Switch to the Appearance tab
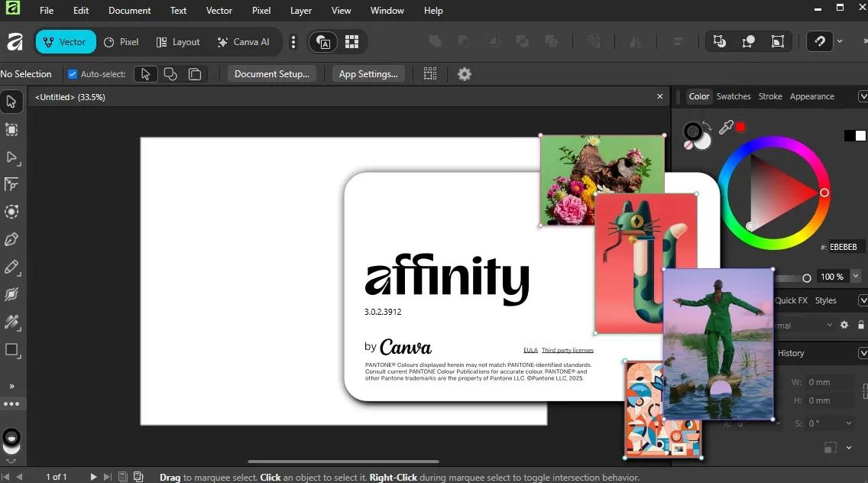Screen dimensions: 868x483 click(811, 96)
